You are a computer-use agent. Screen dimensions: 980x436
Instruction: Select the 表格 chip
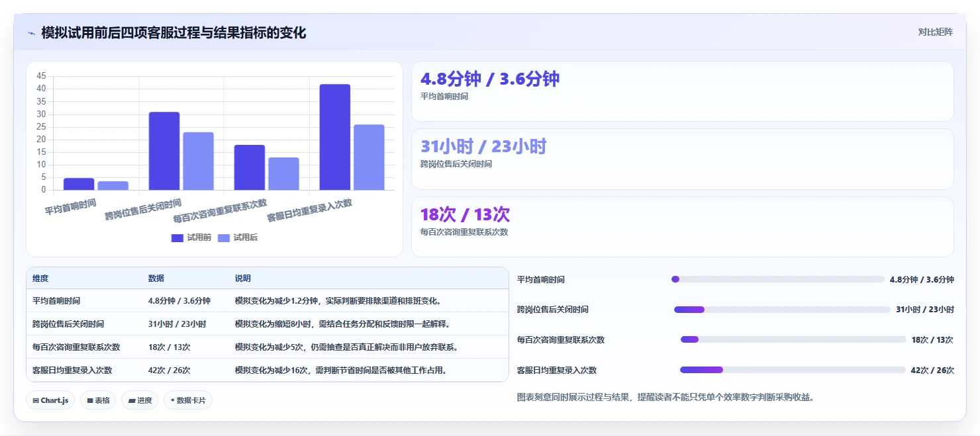(x=98, y=400)
